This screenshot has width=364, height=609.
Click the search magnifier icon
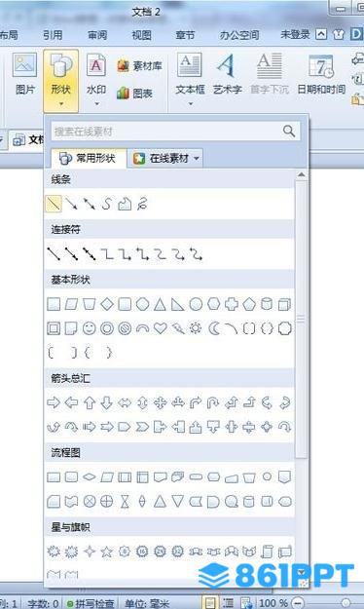[289, 132]
